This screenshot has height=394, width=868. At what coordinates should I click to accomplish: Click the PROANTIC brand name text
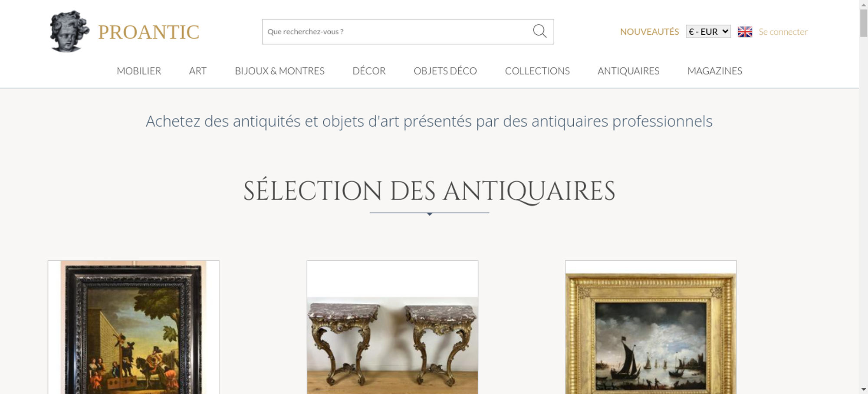148,32
